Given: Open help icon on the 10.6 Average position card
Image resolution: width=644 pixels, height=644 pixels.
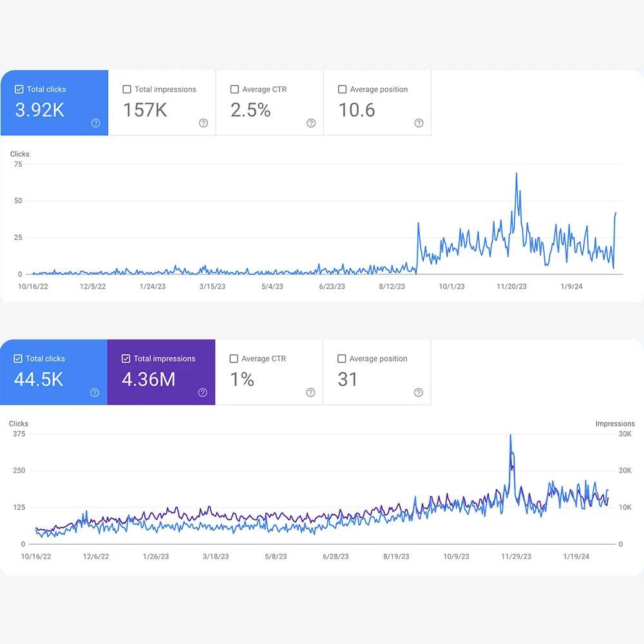Looking at the screenshot, I should 419,123.
